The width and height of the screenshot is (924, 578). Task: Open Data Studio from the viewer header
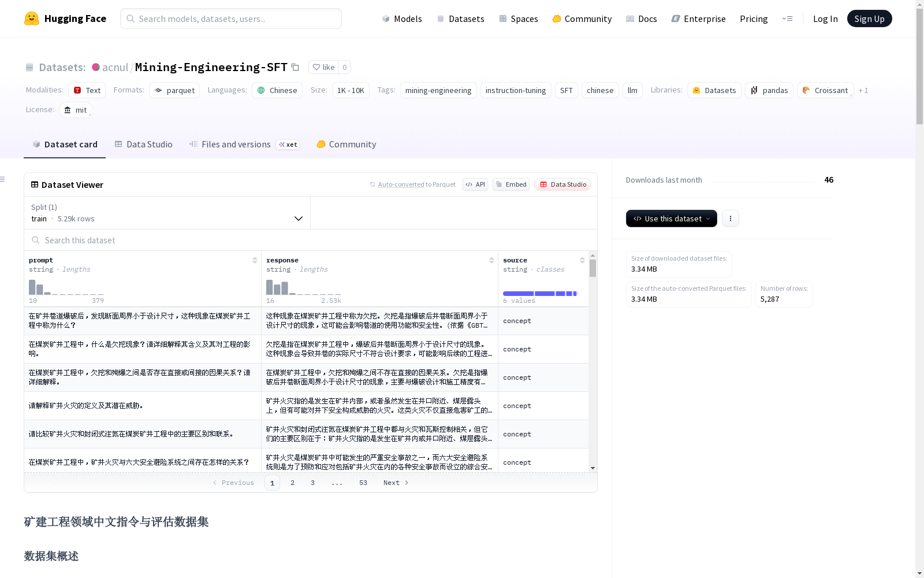[563, 184]
